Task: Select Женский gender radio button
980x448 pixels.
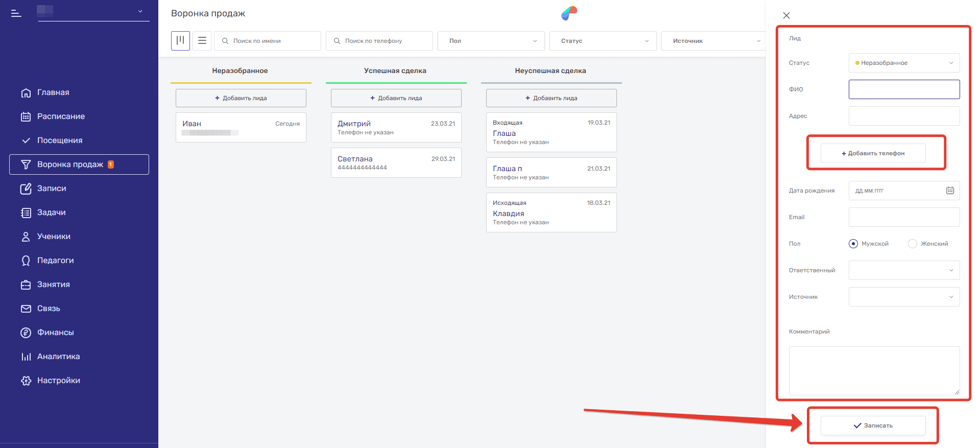Action: [x=913, y=244]
